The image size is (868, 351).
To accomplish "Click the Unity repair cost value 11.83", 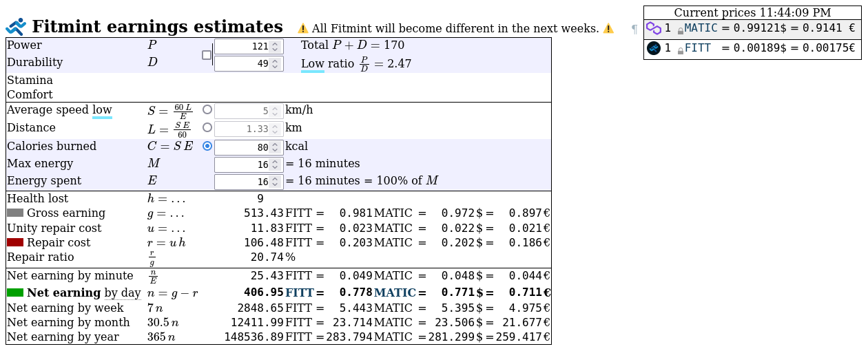I will (267, 228).
